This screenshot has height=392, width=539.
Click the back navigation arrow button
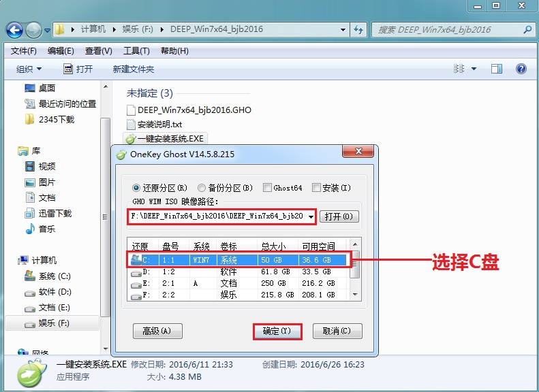click(15, 30)
